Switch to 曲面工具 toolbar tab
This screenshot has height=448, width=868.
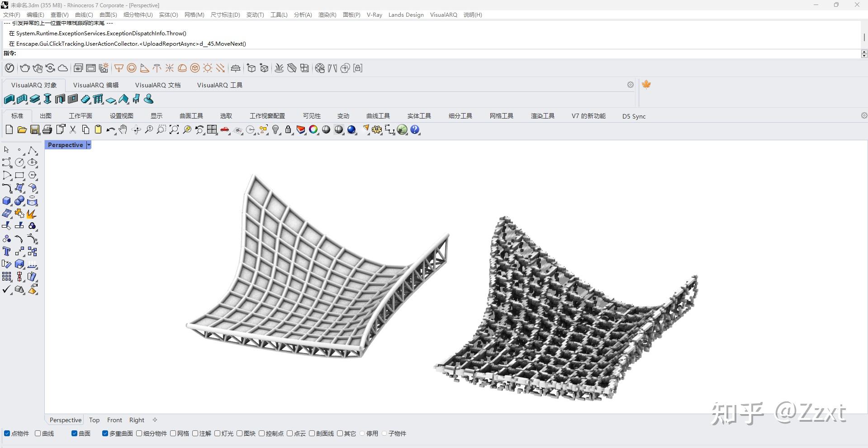click(191, 116)
